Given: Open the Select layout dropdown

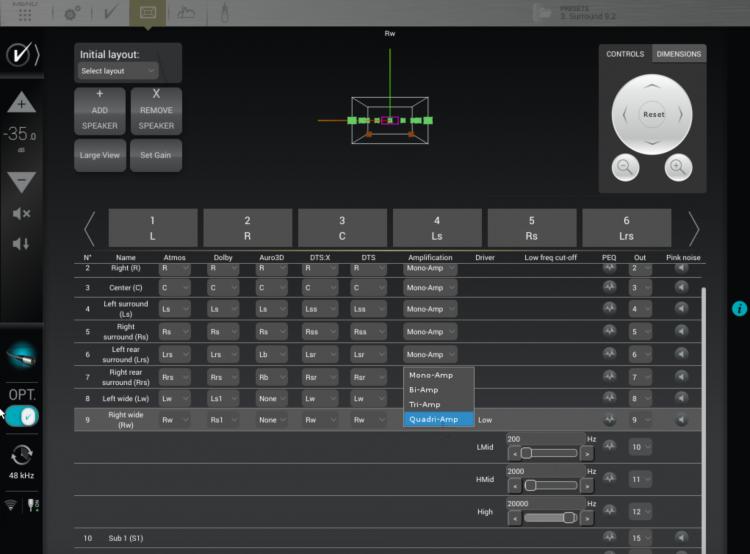Looking at the screenshot, I should point(118,71).
